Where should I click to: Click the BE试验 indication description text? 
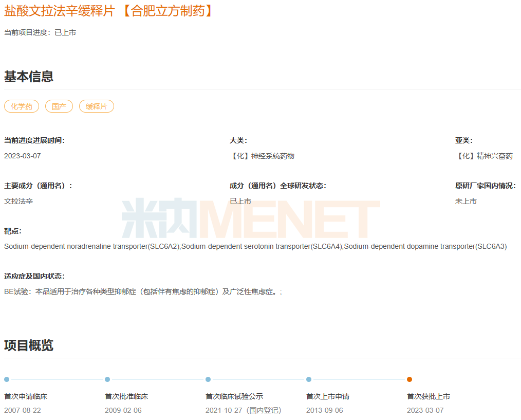pos(143,291)
